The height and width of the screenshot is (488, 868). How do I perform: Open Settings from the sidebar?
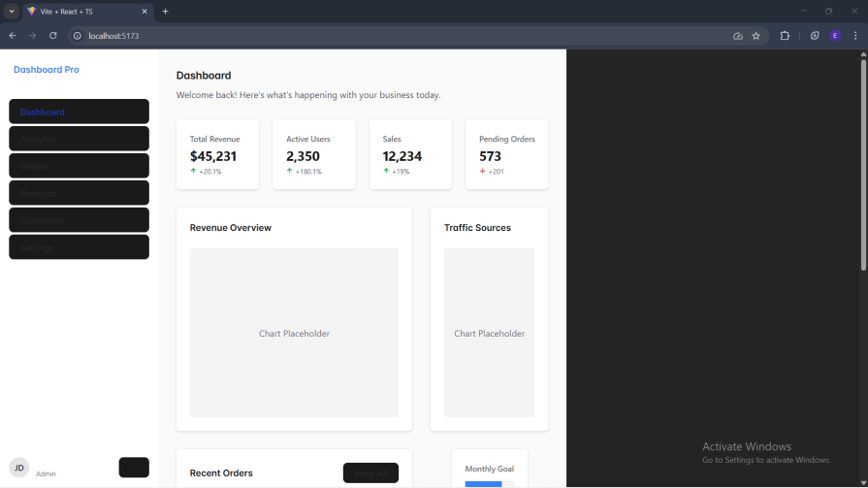79,247
